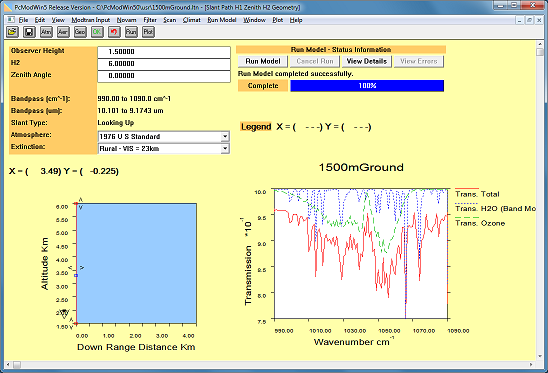
Task: Open the Climat menu
Action: click(x=192, y=20)
